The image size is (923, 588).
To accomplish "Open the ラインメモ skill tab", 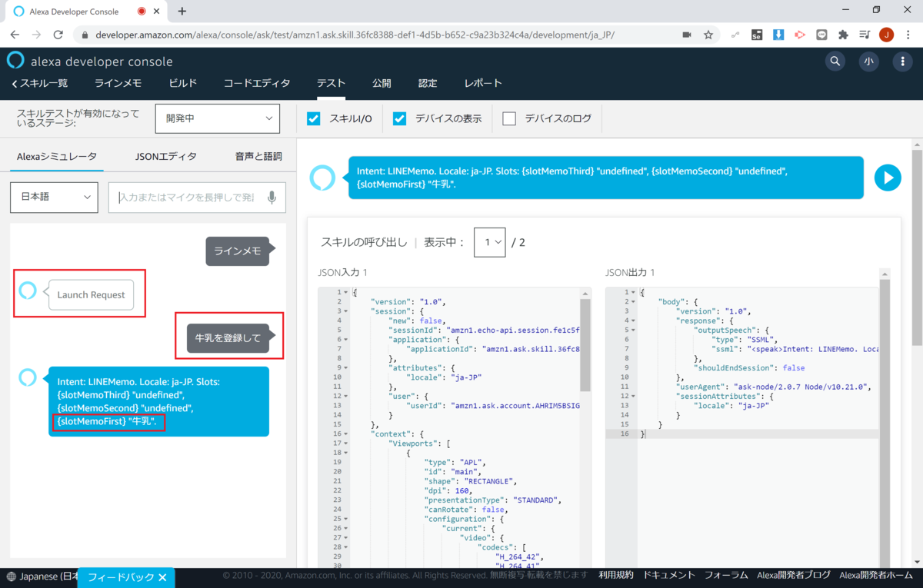I will [118, 83].
